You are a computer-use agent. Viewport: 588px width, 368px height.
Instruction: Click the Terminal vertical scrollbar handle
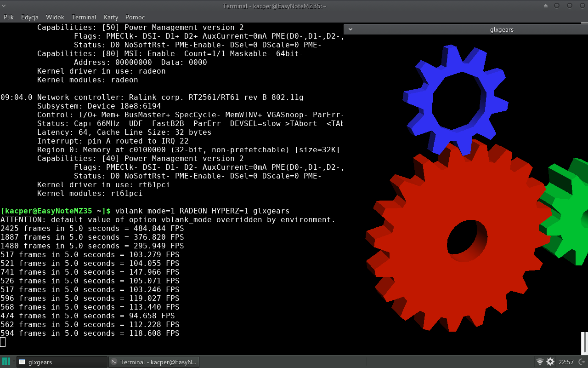[x=584, y=342]
